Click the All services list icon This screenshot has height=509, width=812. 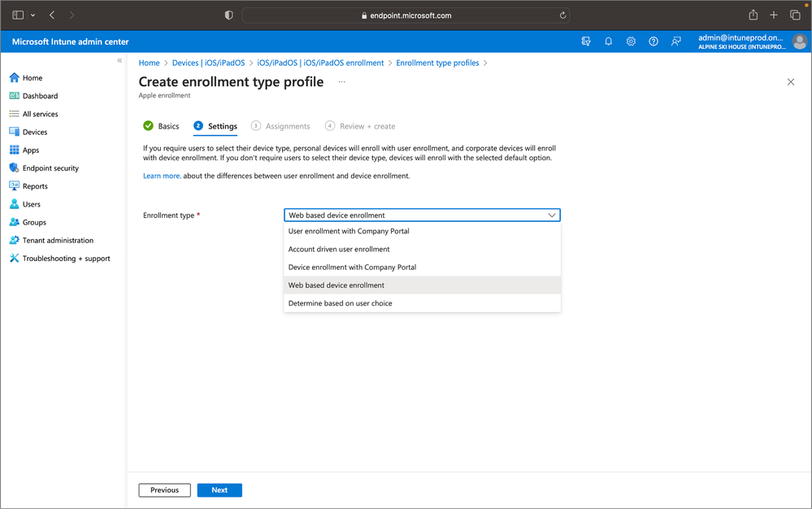tap(14, 114)
